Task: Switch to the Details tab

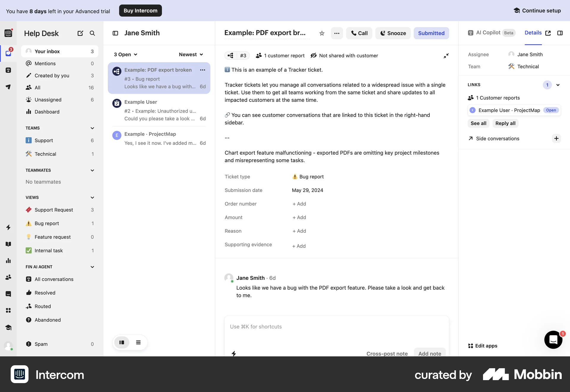Action: (533, 33)
